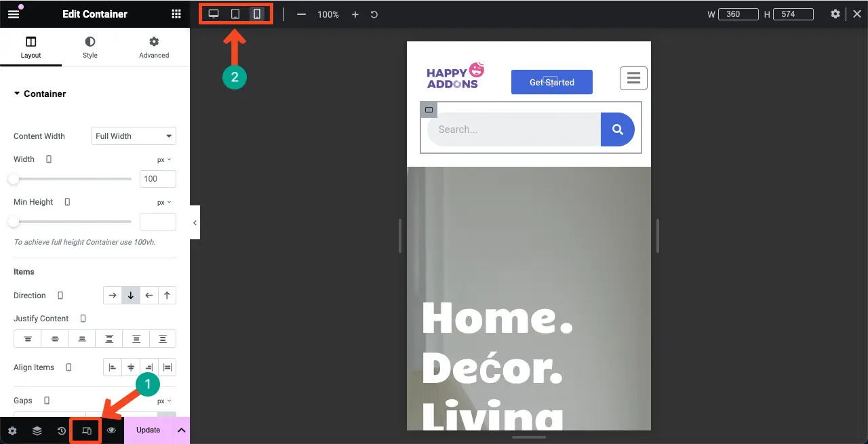The image size is (868, 444).
Task: Click the Search... field in the preview
Action: coord(514,129)
